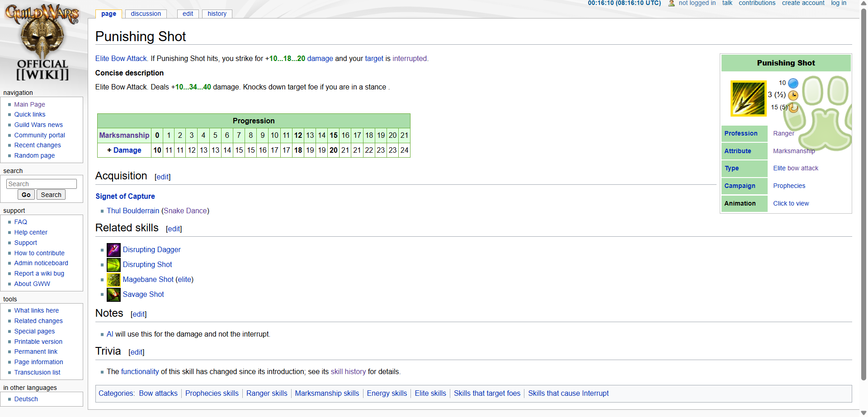This screenshot has height=417, width=868.
Task: Open Report a wiki bug link
Action: pos(39,273)
